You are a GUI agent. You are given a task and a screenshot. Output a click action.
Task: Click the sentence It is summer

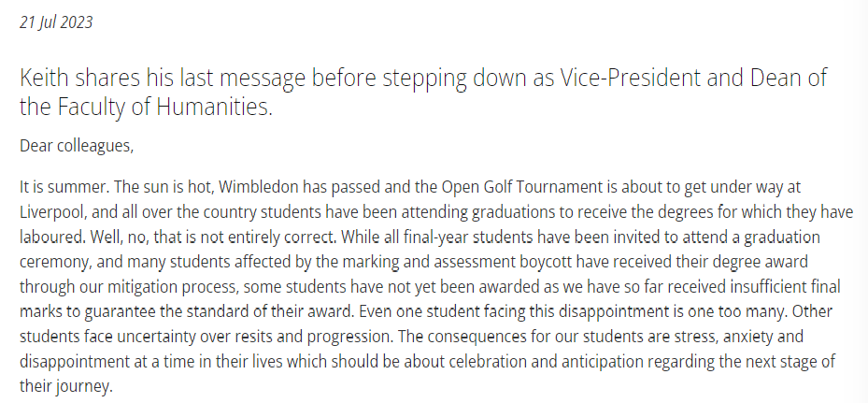(64, 187)
